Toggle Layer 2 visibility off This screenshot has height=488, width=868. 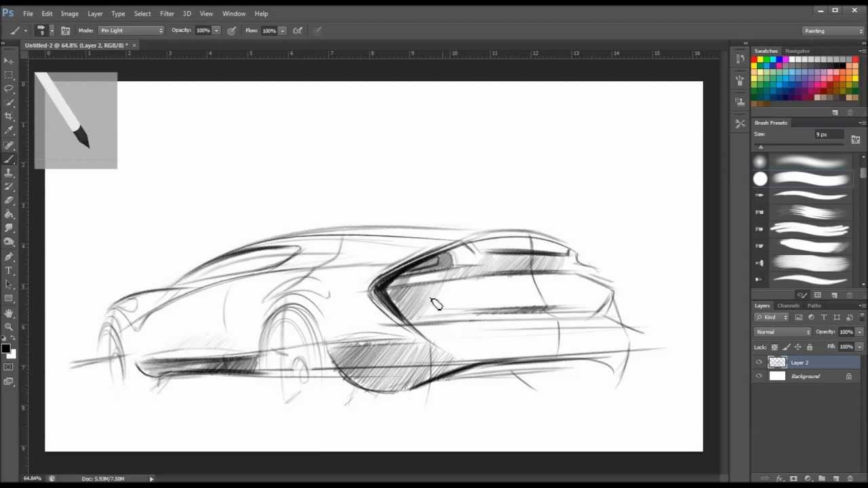[x=759, y=362]
